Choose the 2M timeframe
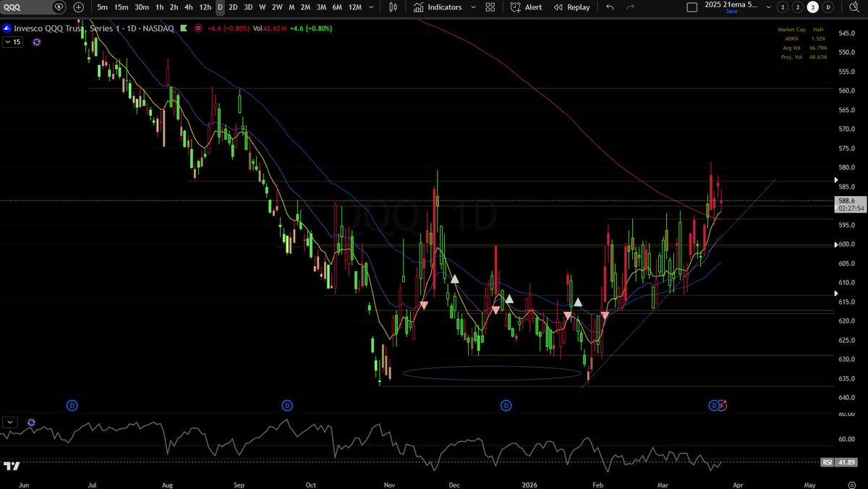Screen dimensions: 868x489 (x=306, y=7)
